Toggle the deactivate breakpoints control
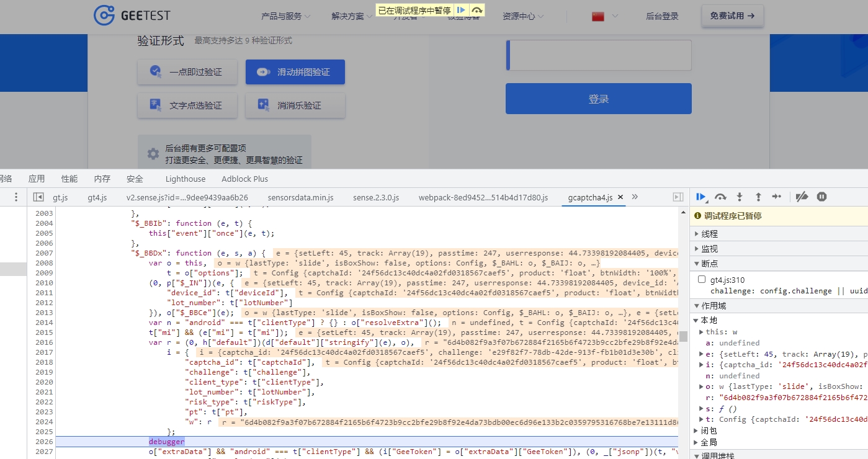Viewport: 868px width, 459px height. point(802,197)
